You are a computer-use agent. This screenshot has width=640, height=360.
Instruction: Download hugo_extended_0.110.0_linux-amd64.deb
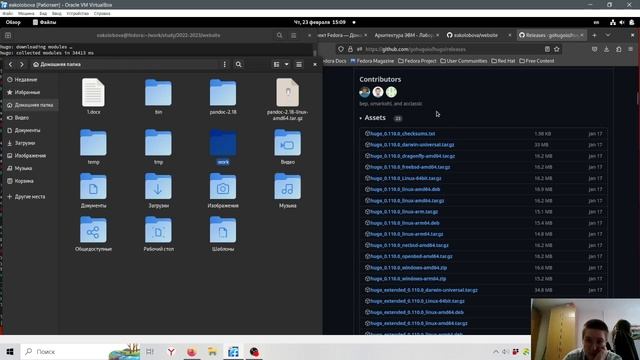pyautogui.click(x=417, y=312)
